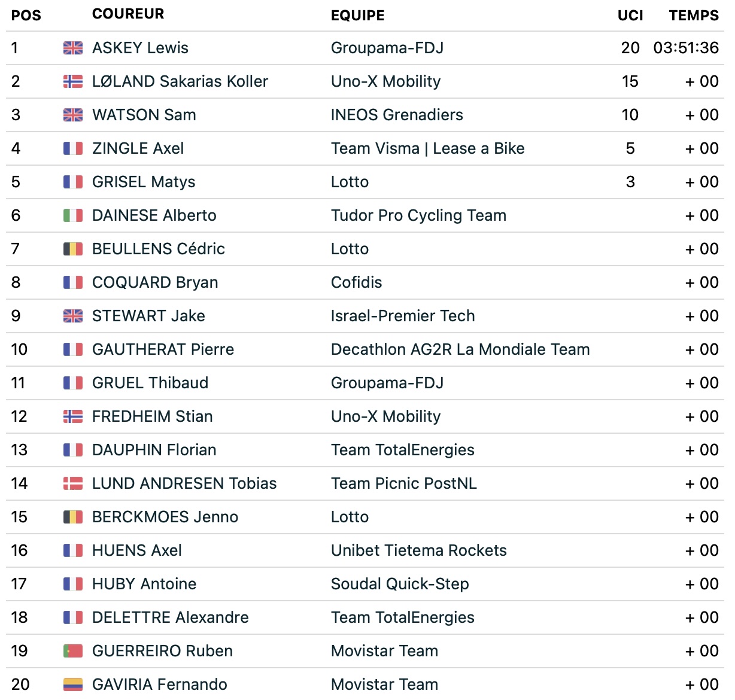Open rider HUBY Antoine's profile
This screenshot has height=700, width=735.
tap(144, 584)
